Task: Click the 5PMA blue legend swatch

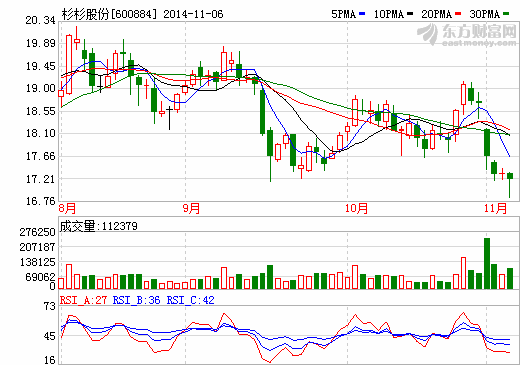Action: [x=362, y=14]
